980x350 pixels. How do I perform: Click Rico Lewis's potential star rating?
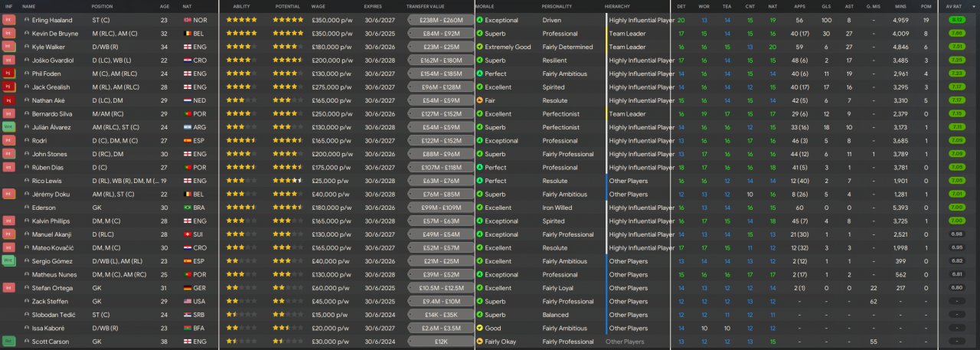(289, 181)
